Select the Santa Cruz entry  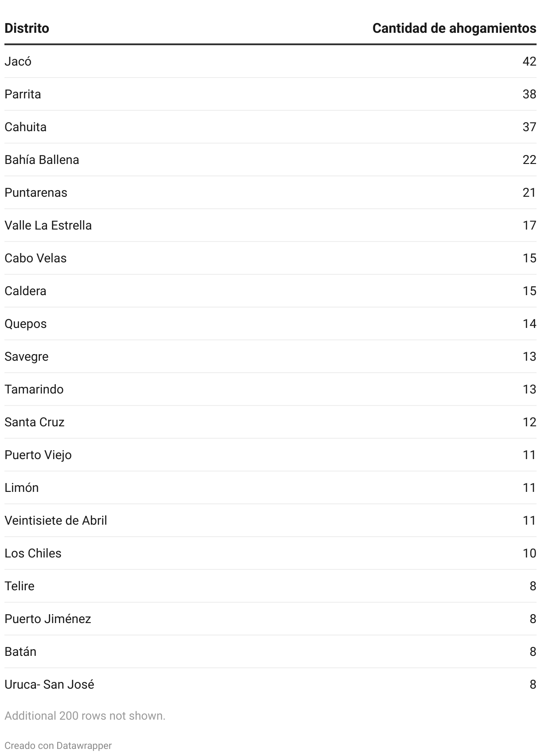pyautogui.click(x=34, y=422)
